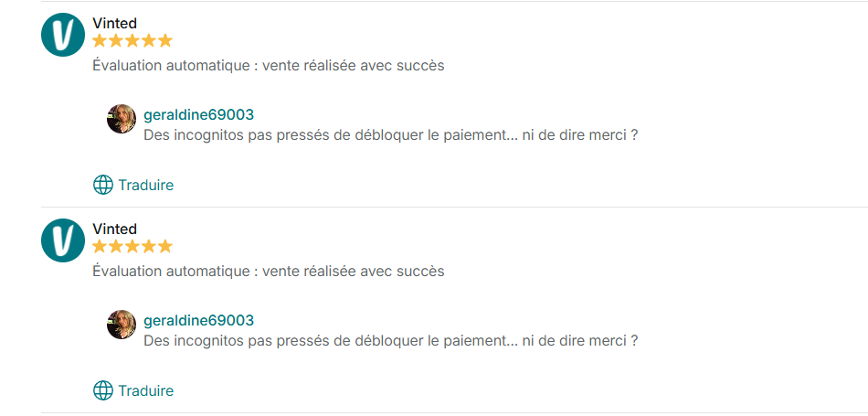868x416 pixels.
Task: Translate the second review with Traduire
Action: 145,390
